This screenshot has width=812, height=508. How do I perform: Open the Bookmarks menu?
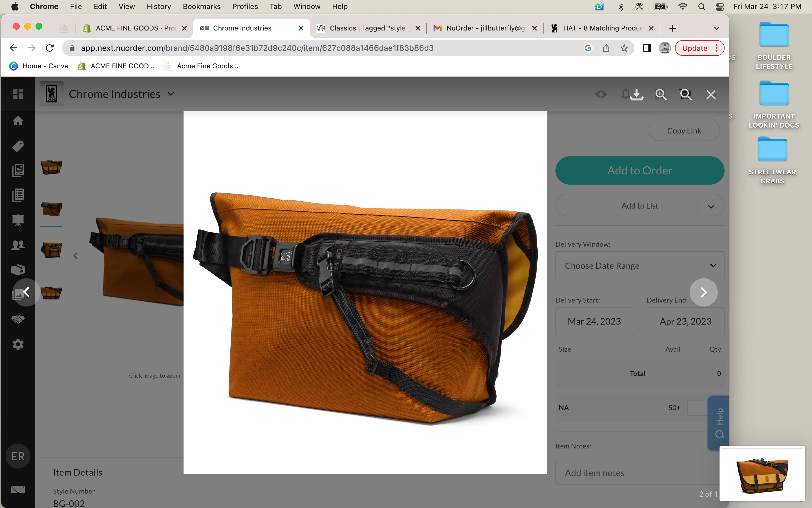201,6
